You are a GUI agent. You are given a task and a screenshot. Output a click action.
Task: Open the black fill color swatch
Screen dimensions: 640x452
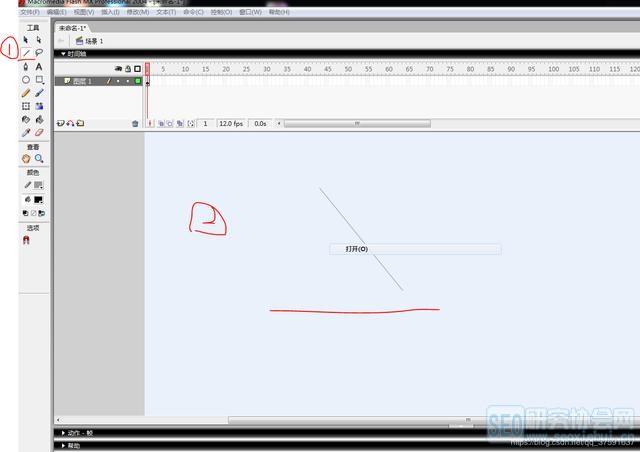click(38, 200)
